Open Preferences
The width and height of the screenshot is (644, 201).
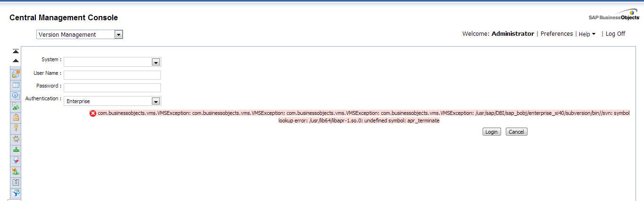tap(557, 34)
